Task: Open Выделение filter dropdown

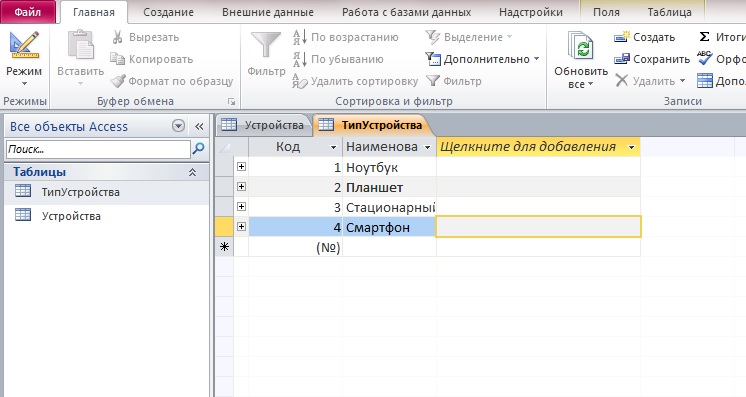Action: [x=469, y=37]
